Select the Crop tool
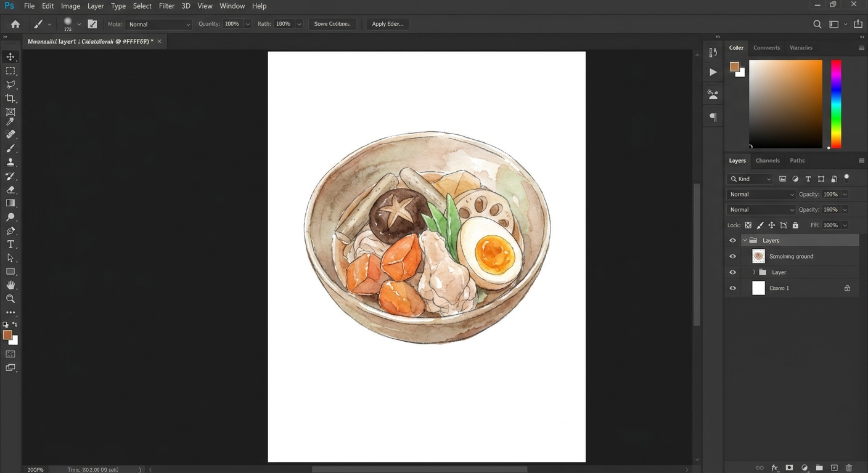The height and width of the screenshot is (473, 868). (x=10, y=99)
